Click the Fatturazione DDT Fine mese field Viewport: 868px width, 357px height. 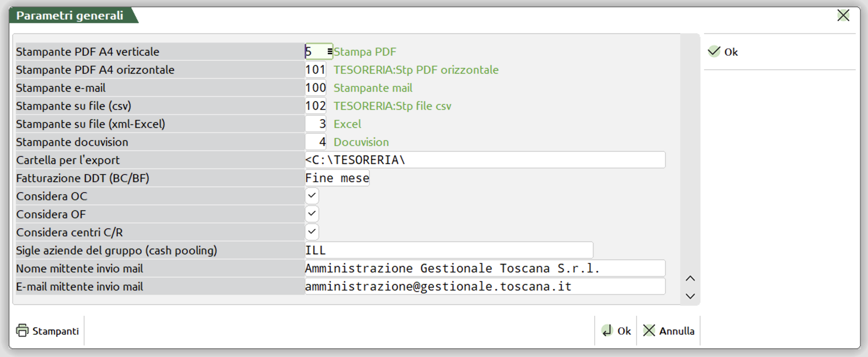tap(337, 178)
